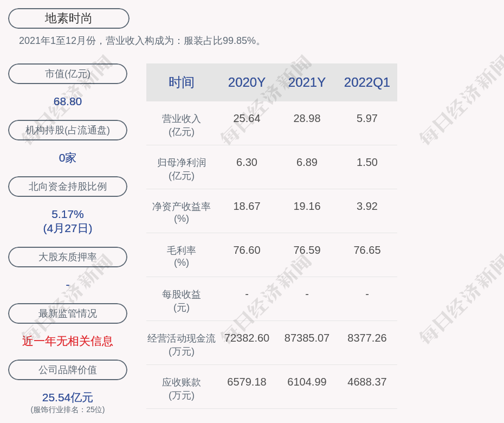Select the 北向资金持股比例 label
Image resolution: width=504 pixels, height=423 pixels.
click(68, 187)
